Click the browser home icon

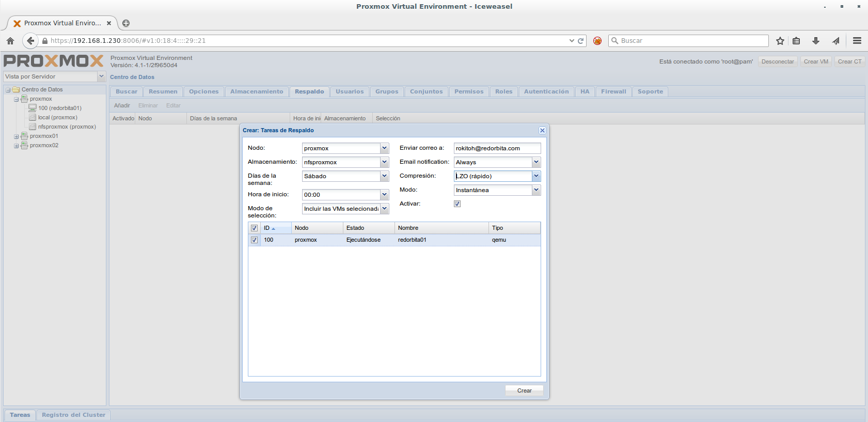pyautogui.click(x=10, y=41)
